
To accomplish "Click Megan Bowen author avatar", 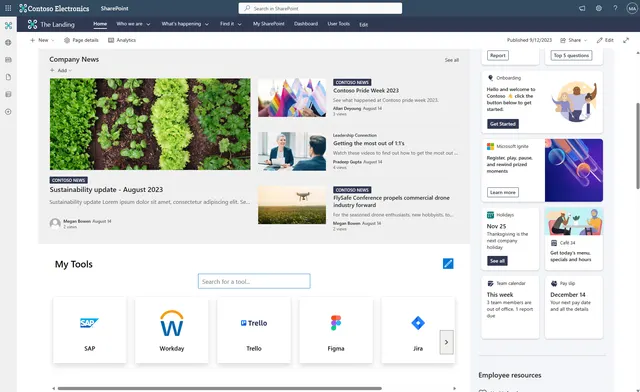I will (55, 223).
